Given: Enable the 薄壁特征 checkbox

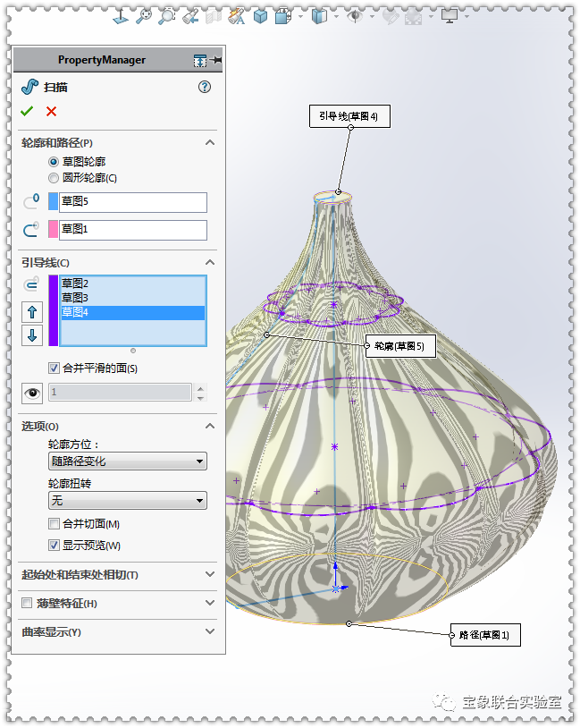Looking at the screenshot, I should [x=28, y=603].
